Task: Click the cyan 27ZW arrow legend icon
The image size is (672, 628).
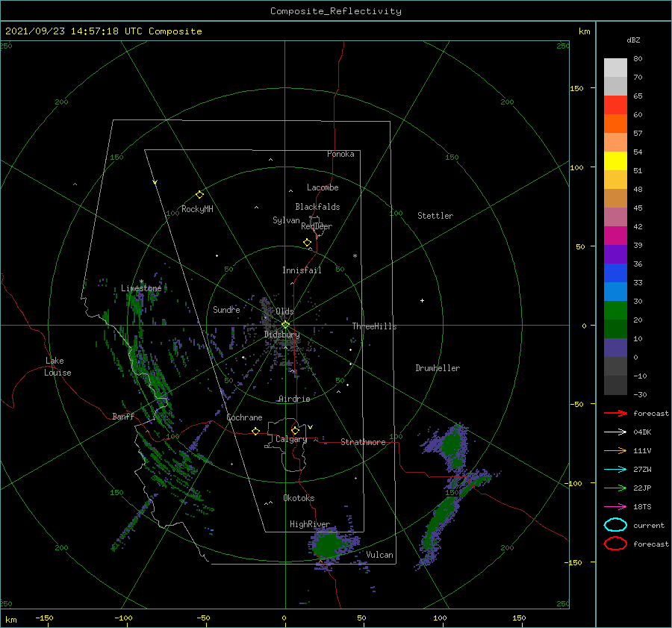Action: [x=615, y=470]
